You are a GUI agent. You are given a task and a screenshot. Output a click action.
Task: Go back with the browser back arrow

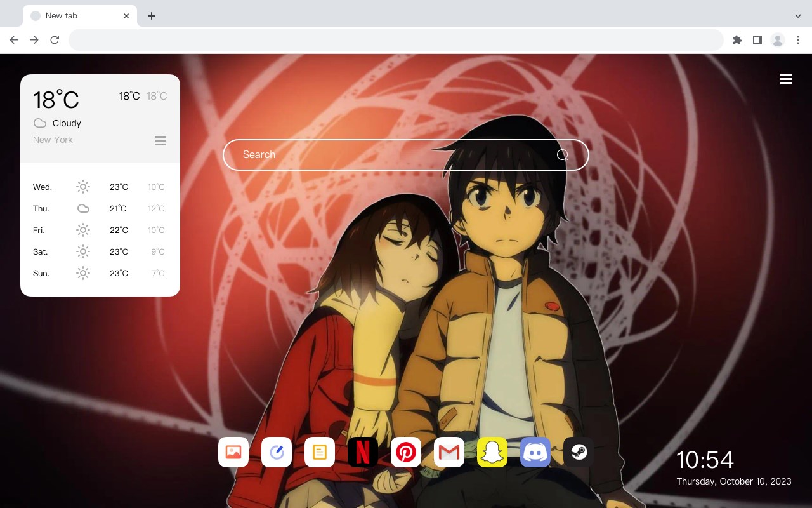coord(14,40)
